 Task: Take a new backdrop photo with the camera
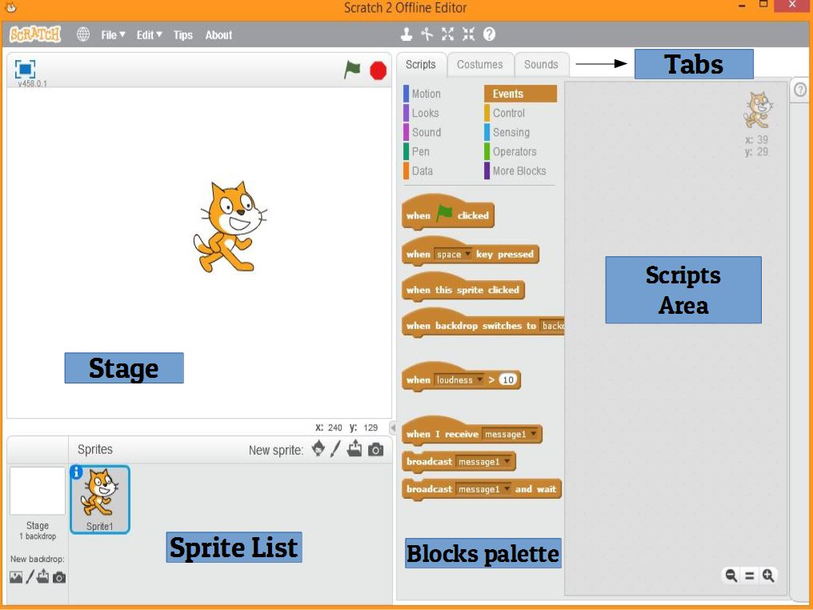click(x=59, y=578)
